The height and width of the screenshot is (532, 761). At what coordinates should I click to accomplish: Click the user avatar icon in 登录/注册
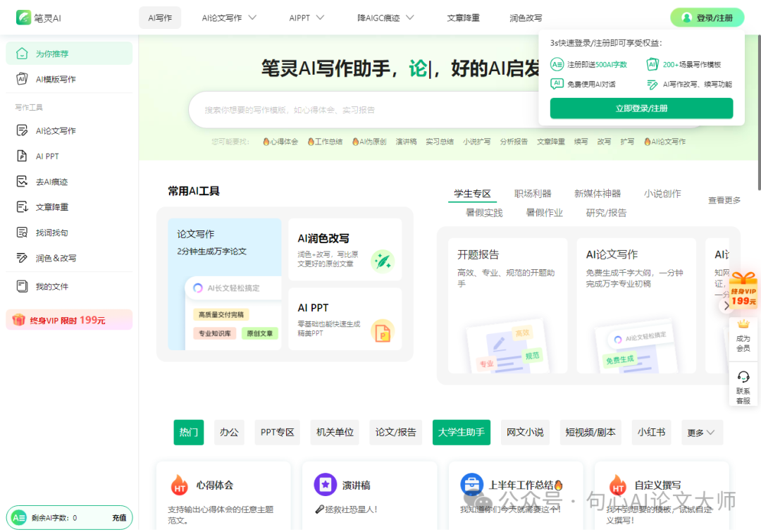click(686, 18)
